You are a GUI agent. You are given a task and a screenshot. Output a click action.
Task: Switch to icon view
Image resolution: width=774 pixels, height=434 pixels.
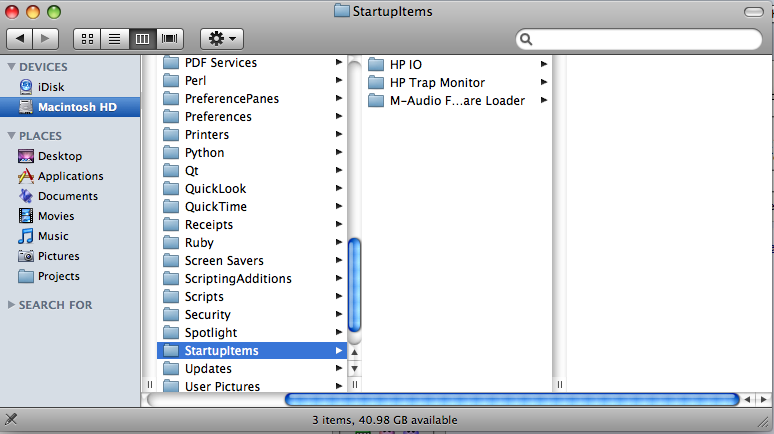(x=87, y=39)
